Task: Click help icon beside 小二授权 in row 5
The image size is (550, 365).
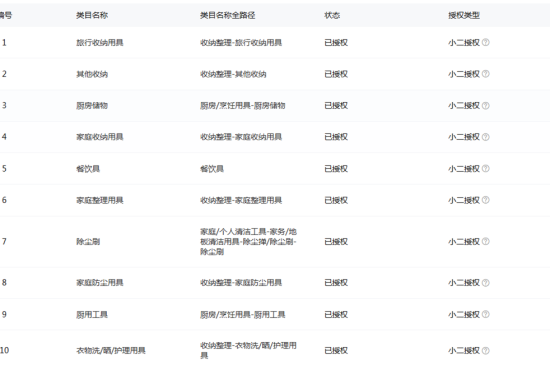Action: click(x=486, y=169)
